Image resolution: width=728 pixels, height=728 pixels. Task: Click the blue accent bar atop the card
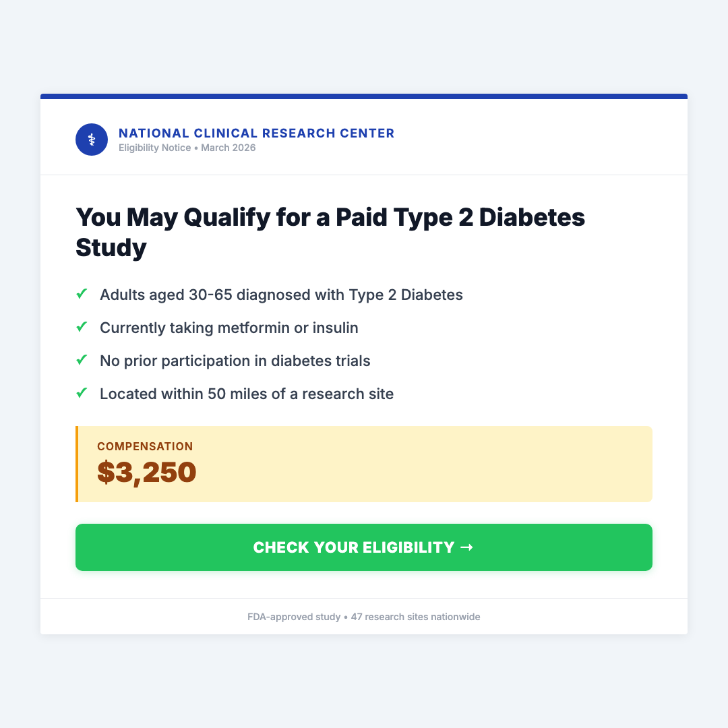[364, 96]
